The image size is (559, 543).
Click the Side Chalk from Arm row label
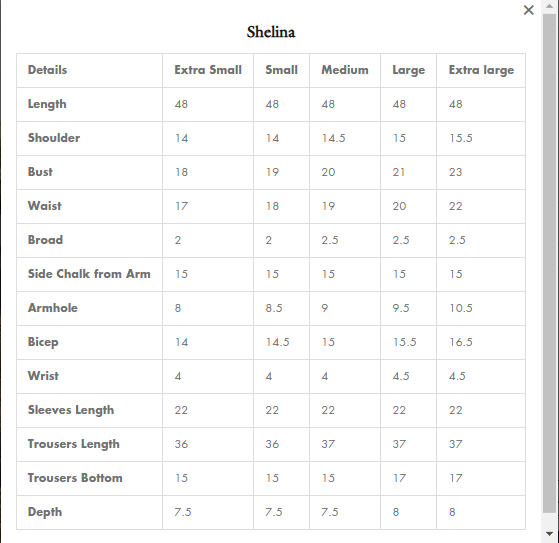(x=89, y=274)
